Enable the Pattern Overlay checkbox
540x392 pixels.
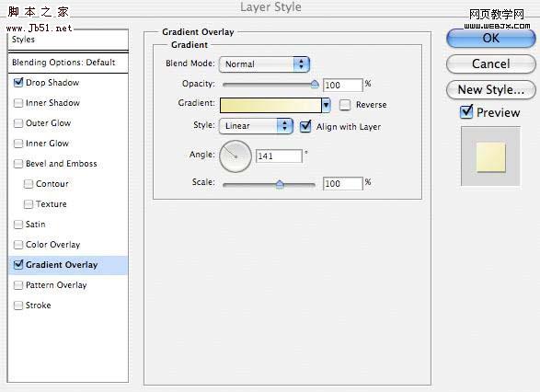pos(18,285)
